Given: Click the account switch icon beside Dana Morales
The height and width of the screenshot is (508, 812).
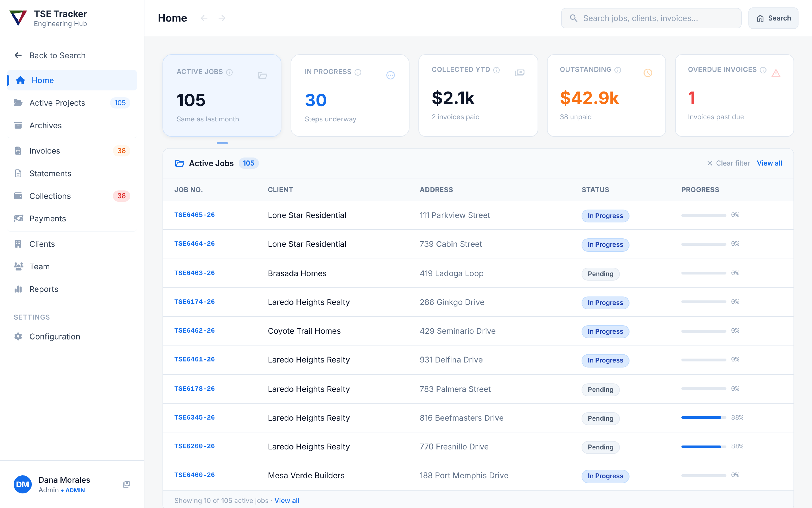Looking at the screenshot, I should 126,484.
